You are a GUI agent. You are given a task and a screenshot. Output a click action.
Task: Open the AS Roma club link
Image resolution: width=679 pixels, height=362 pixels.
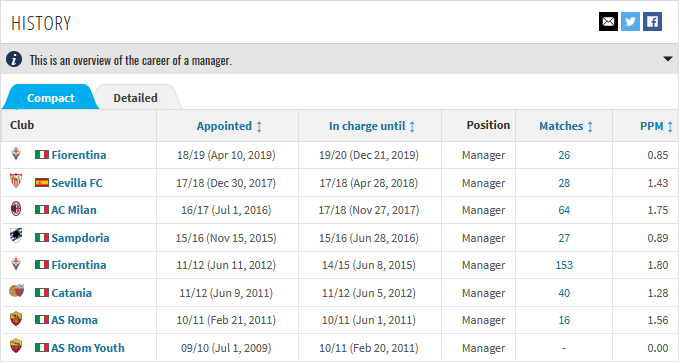click(x=74, y=320)
